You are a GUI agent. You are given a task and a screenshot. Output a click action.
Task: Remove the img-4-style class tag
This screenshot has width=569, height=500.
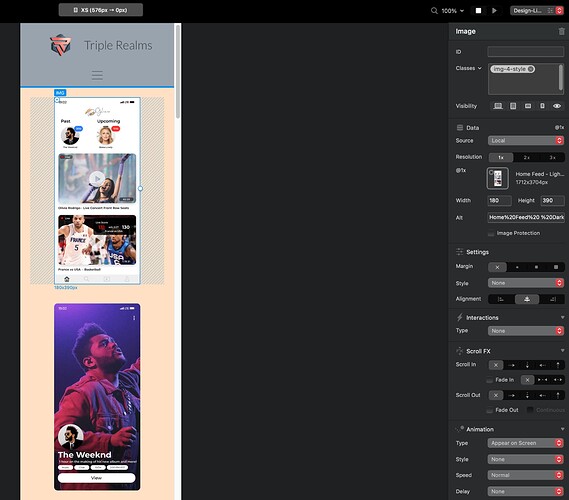point(531,69)
